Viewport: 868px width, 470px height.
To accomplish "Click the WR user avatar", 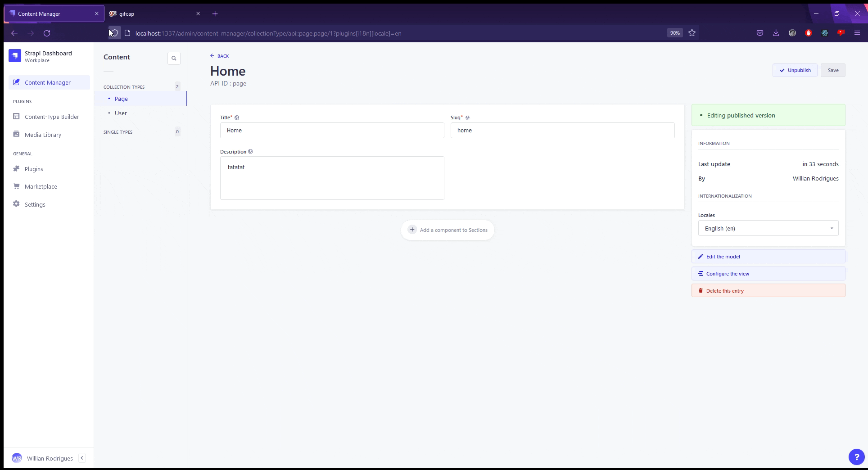I will tap(17, 458).
